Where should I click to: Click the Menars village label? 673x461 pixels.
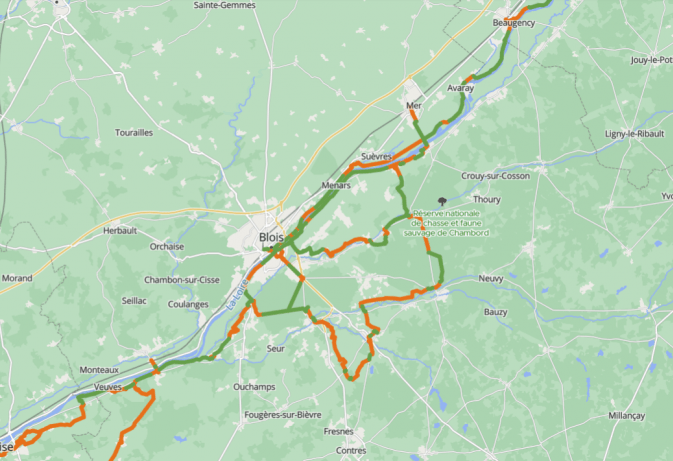[x=336, y=185]
